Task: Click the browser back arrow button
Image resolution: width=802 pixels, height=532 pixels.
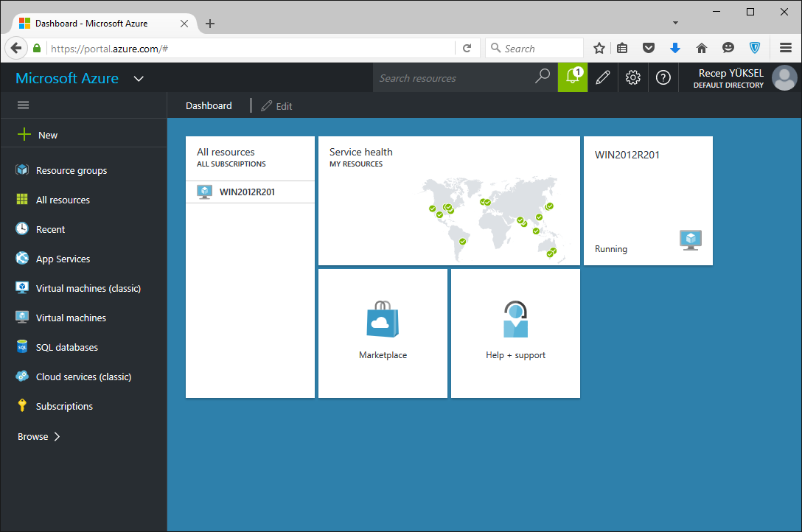Action: tap(16, 48)
